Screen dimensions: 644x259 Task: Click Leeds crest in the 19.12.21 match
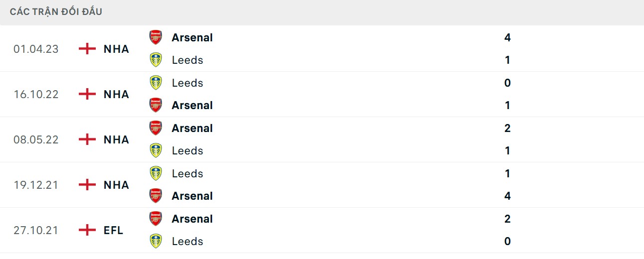coord(156,173)
